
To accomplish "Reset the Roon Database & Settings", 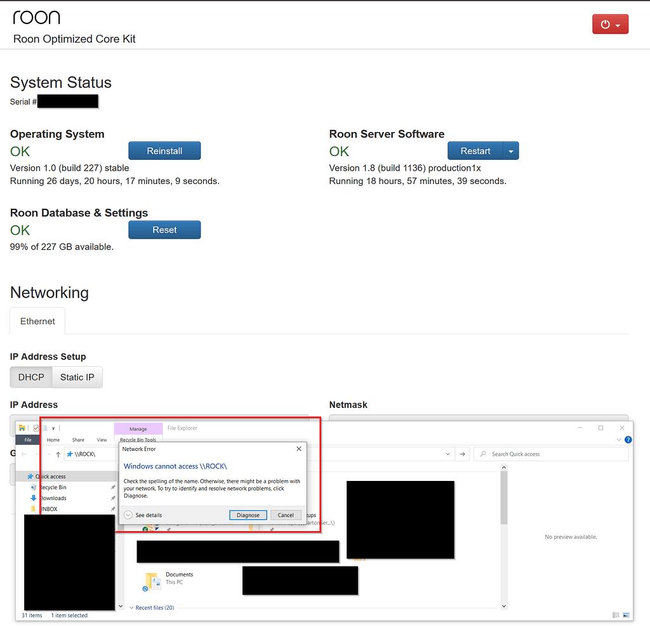I will click(164, 230).
